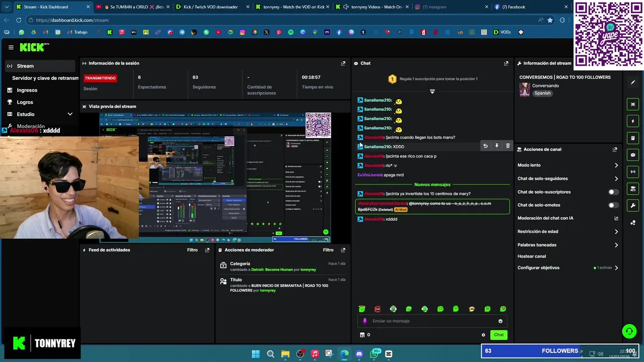The height and width of the screenshot is (362, 644).
Task: Open Detroit: Become Human category link
Action: tap(272, 269)
